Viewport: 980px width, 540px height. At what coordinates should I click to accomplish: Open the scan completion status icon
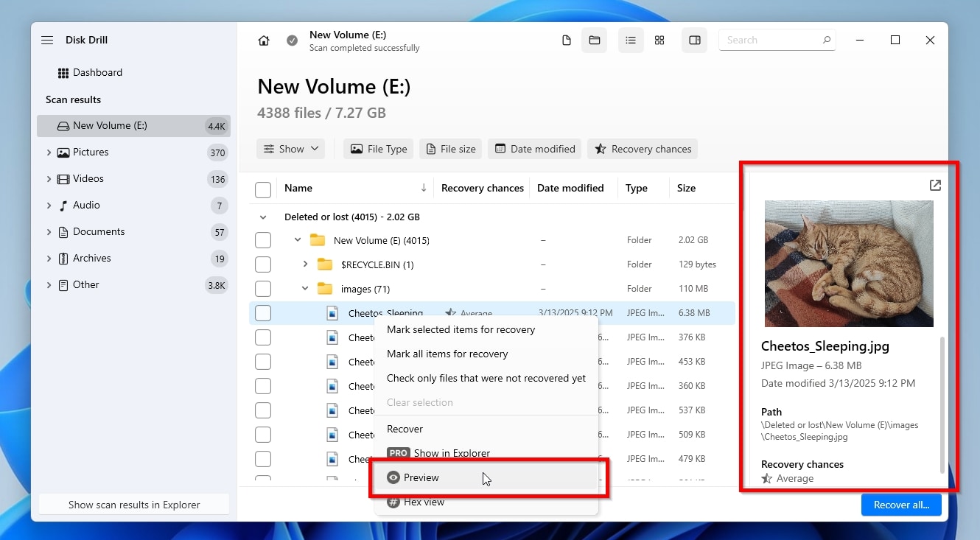coord(292,41)
